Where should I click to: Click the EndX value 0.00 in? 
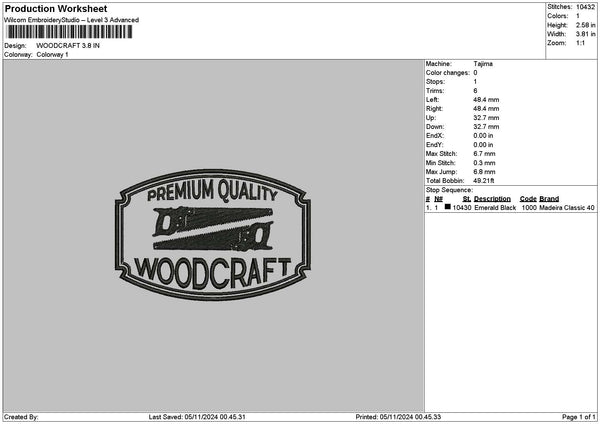[x=483, y=136]
